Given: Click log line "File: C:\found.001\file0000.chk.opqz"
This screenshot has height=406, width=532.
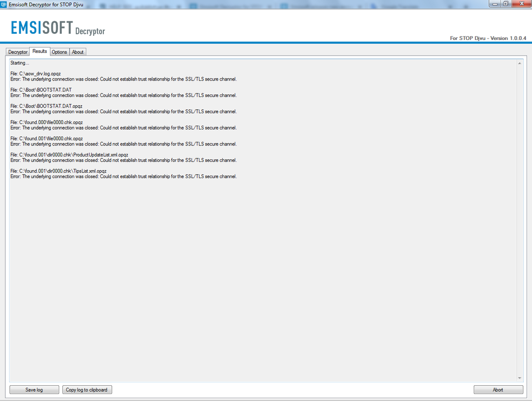Looking at the screenshot, I should point(46,139).
